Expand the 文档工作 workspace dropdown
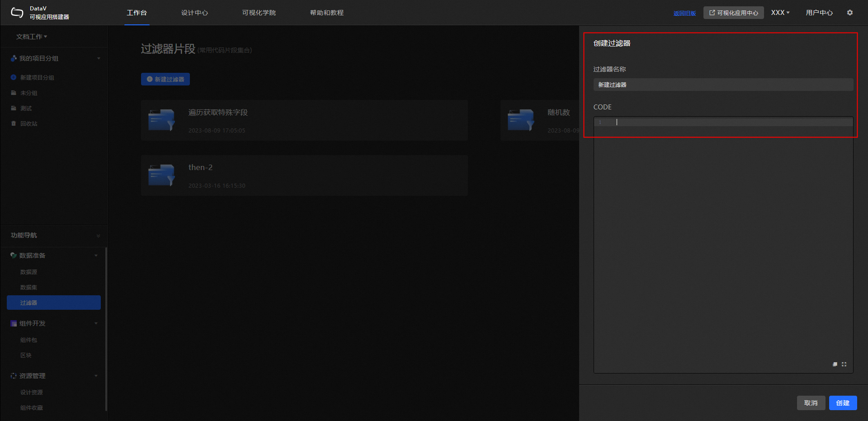 click(x=32, y=37)
